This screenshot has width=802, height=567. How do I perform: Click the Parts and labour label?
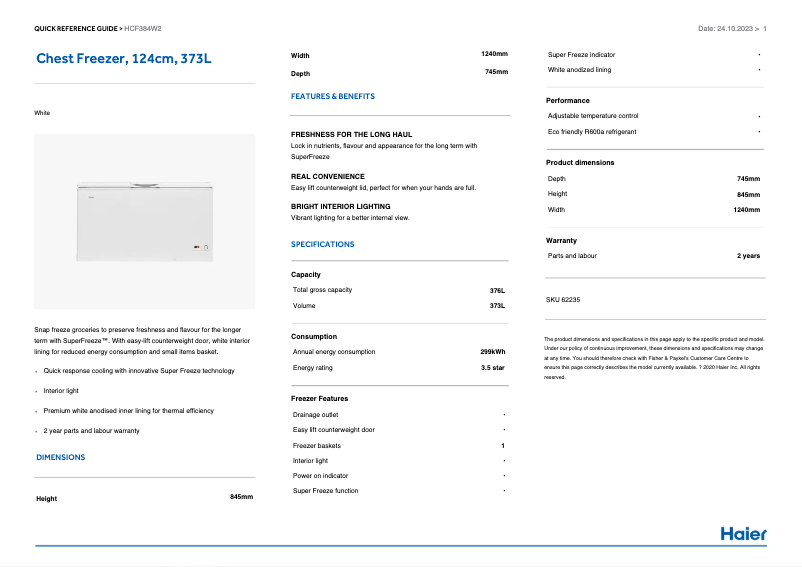572,256
